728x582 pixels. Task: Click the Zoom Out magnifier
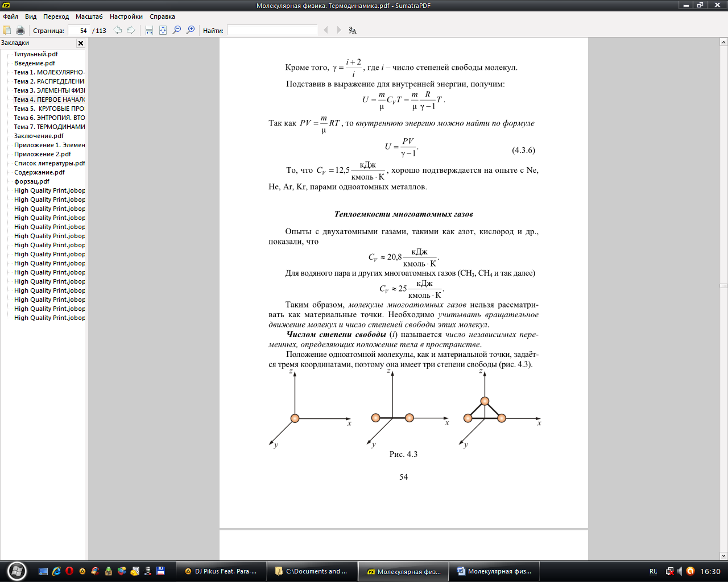(x=176, y=30)
